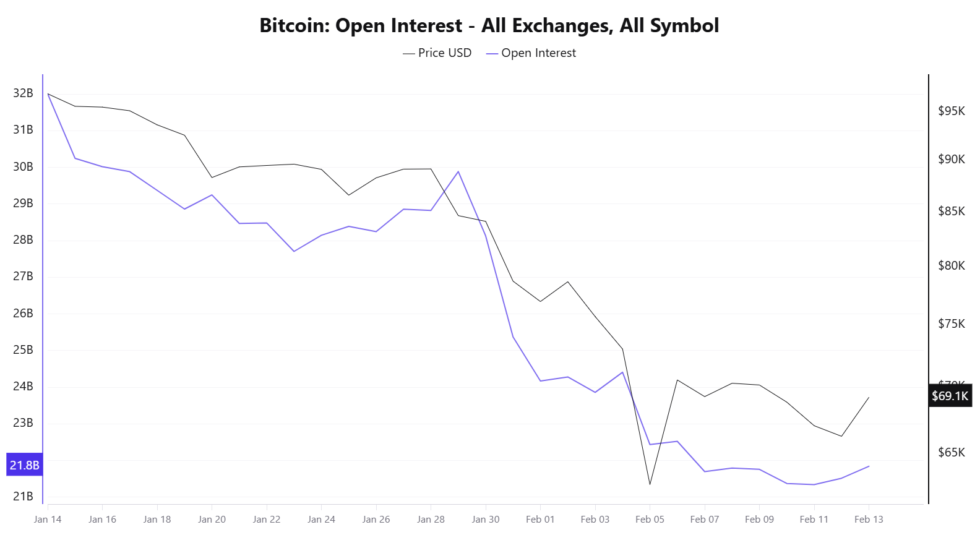This screenshot has height=548, width=980.
Task: Select the Feb 01 x-axis date label
Action: coord(540,519)
